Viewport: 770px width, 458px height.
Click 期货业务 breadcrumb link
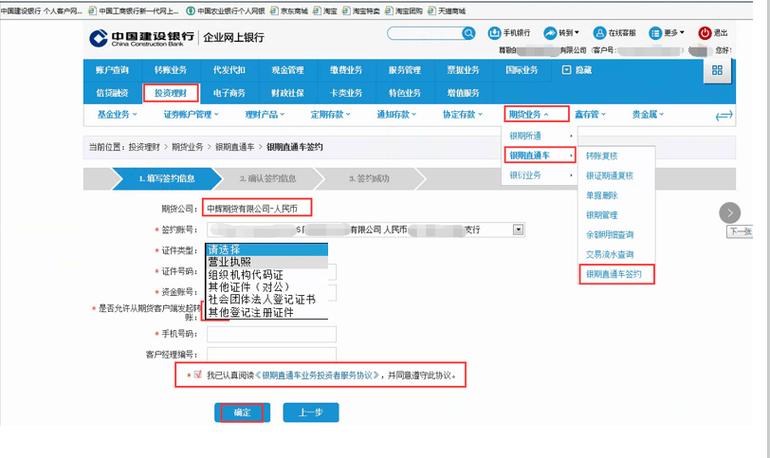pyautogui.click(x=188, y=147)
